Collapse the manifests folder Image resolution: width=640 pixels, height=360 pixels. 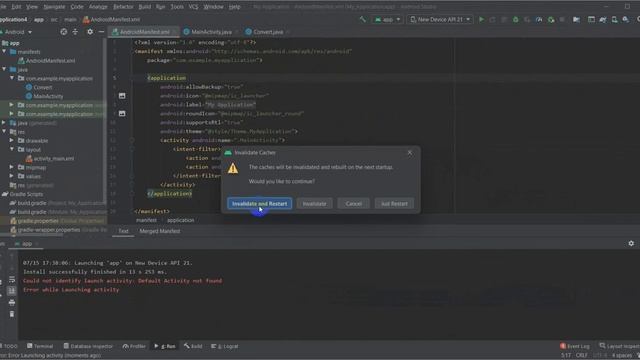click(4, 51)
